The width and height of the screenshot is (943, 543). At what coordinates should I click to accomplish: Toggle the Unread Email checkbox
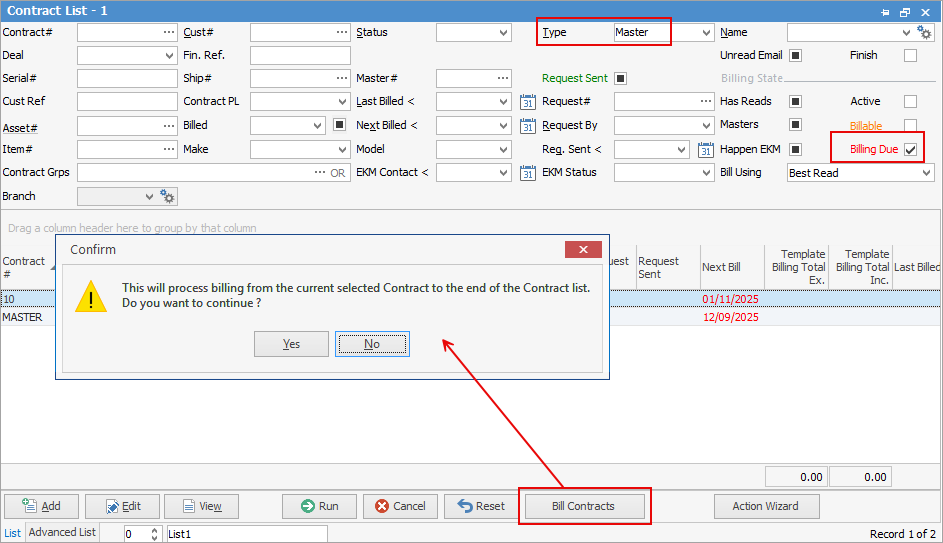[795, 55]
